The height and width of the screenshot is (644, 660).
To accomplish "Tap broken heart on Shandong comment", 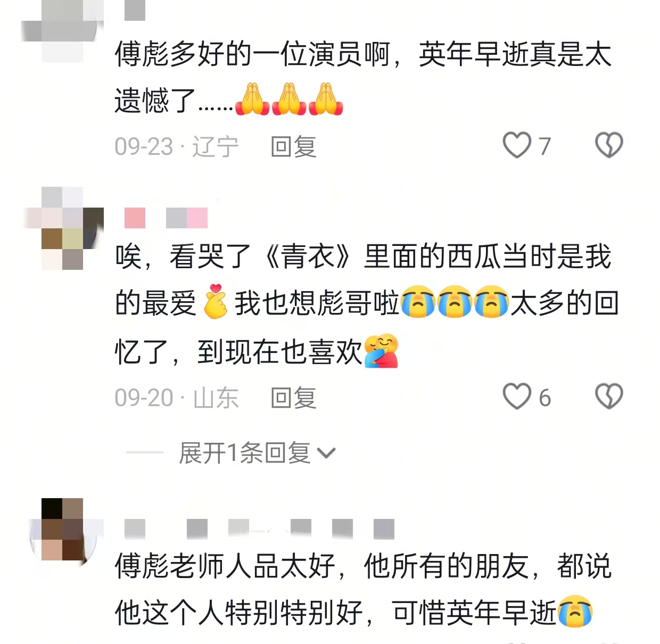I will click(x=609, y=397).
